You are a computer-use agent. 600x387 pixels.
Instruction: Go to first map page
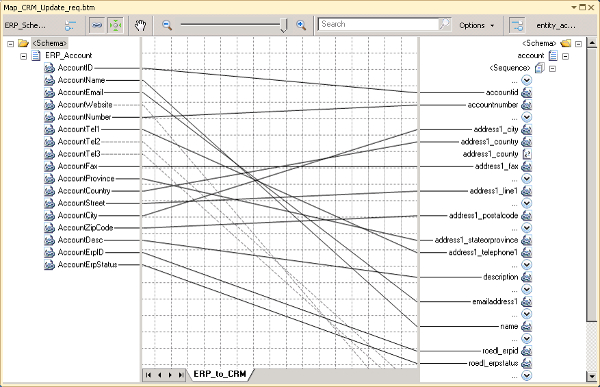pyautogui.click(x=148, y=375)
